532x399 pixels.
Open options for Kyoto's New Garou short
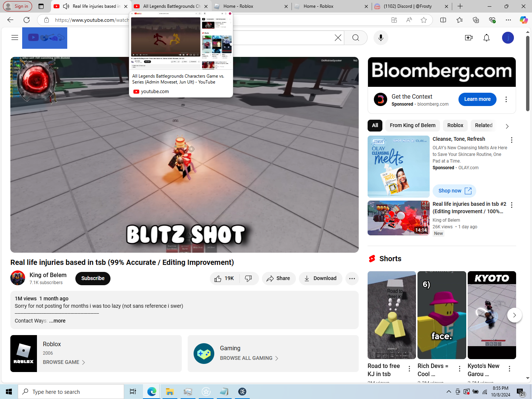[x=509, y=369]
